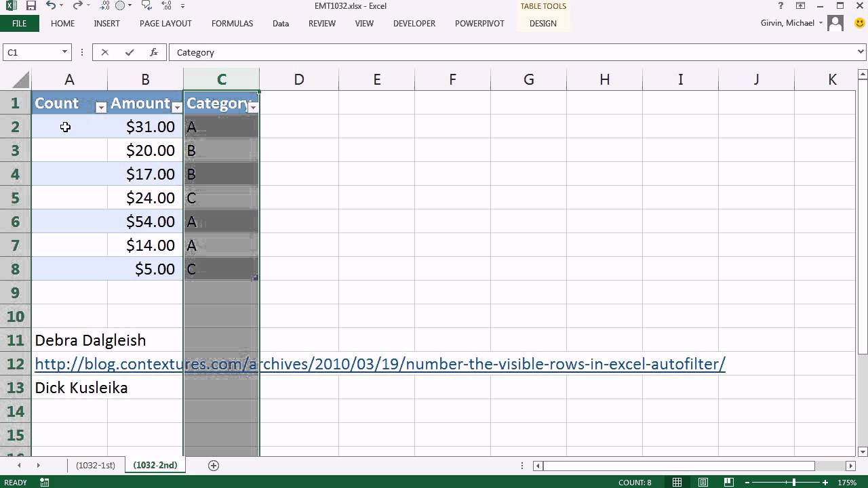Switch to Normal view in status bar
The image size is (868, 488).
[677, 483]
